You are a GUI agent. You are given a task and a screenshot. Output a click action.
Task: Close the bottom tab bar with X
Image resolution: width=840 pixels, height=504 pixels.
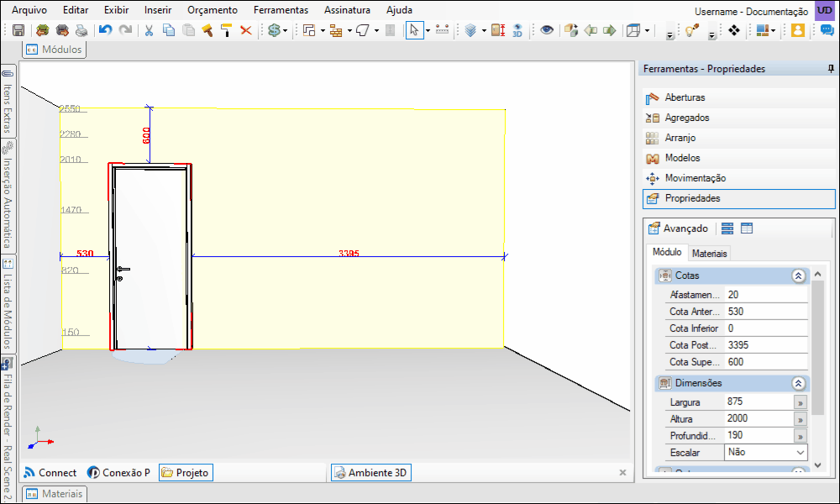coord(622,472)
